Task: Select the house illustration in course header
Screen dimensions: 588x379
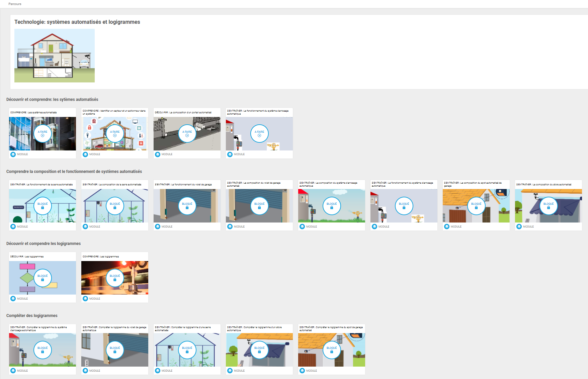Action: [x=55, y=56]
